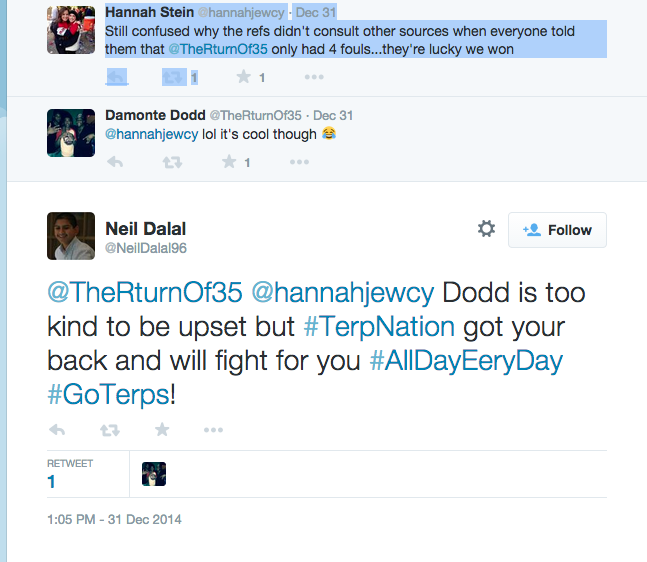Favorite Damonte Dodd's tweet with star
The height and width of the screenshot is (562, 647).
(229, 161)
